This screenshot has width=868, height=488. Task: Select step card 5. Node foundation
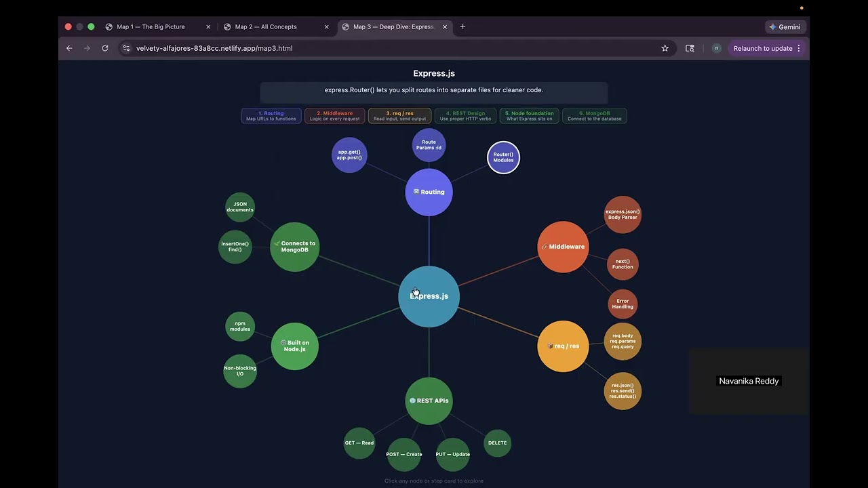[530, 116]
